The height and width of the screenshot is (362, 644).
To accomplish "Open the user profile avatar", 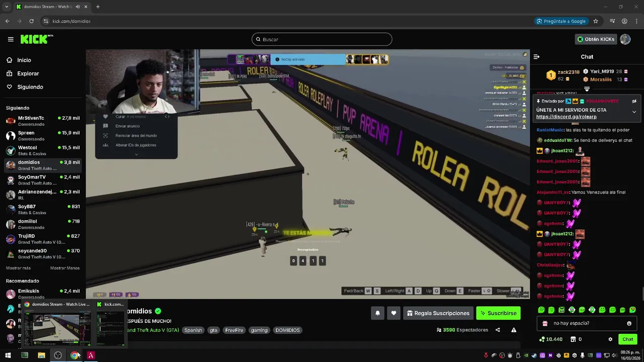I will tap(625, 39).
